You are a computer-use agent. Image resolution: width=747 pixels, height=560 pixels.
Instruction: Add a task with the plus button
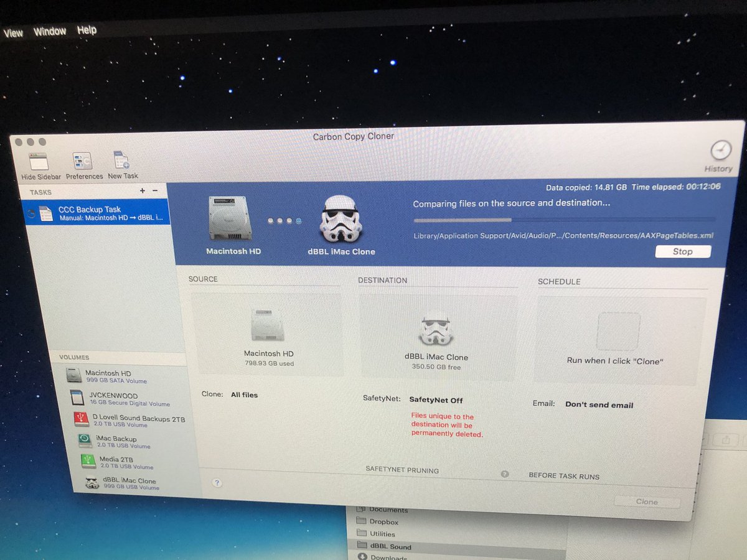(x=142, y=190)
